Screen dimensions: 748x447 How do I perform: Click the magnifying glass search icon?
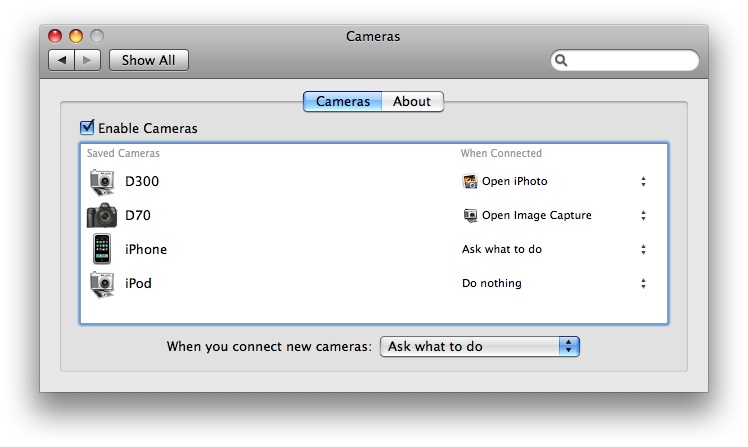pos(561,61)
